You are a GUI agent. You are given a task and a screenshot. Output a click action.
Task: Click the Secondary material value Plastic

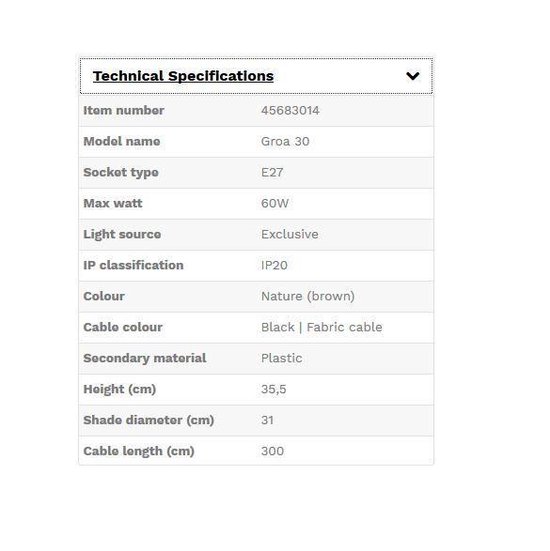click(282, 358)
